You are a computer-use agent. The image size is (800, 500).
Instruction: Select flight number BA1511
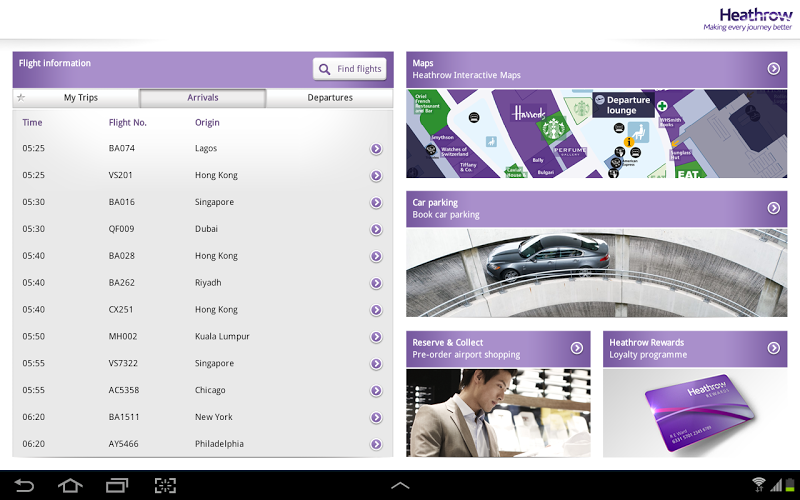click(123, 417)
